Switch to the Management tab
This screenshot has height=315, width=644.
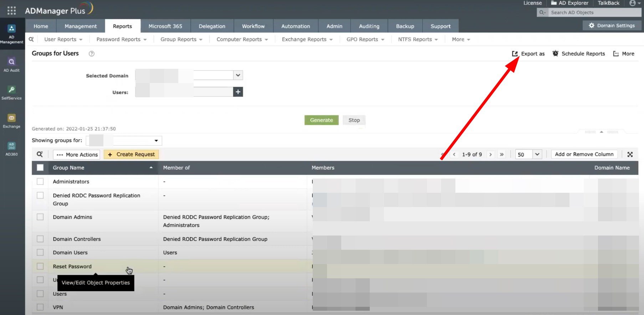(81, 26)
